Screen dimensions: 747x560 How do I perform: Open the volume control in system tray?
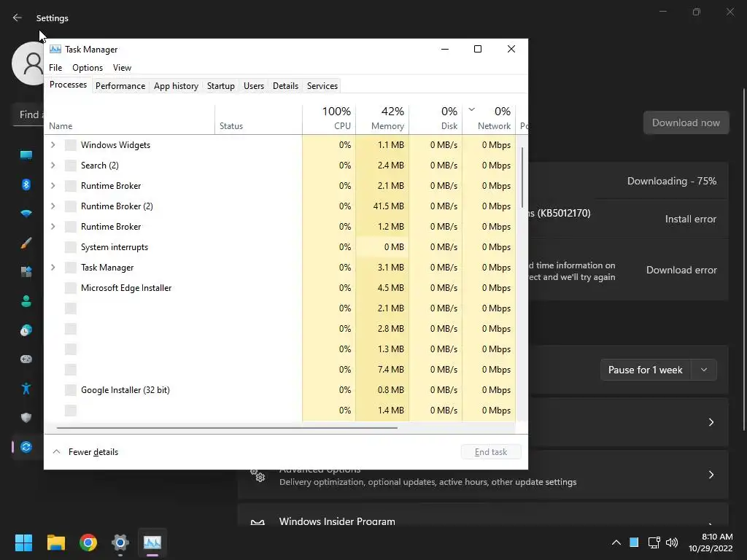[672, 542]
